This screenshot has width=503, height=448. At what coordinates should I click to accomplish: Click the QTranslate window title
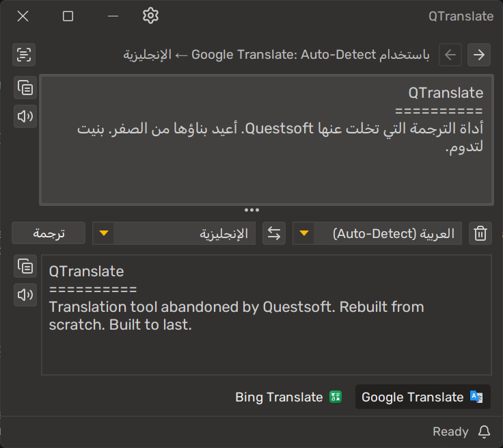coord(461,16)
